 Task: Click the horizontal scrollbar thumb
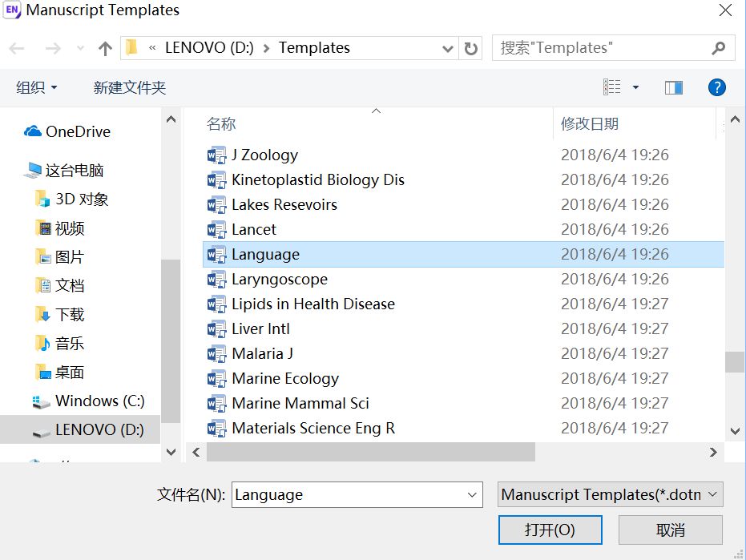(x=371, y=452)
